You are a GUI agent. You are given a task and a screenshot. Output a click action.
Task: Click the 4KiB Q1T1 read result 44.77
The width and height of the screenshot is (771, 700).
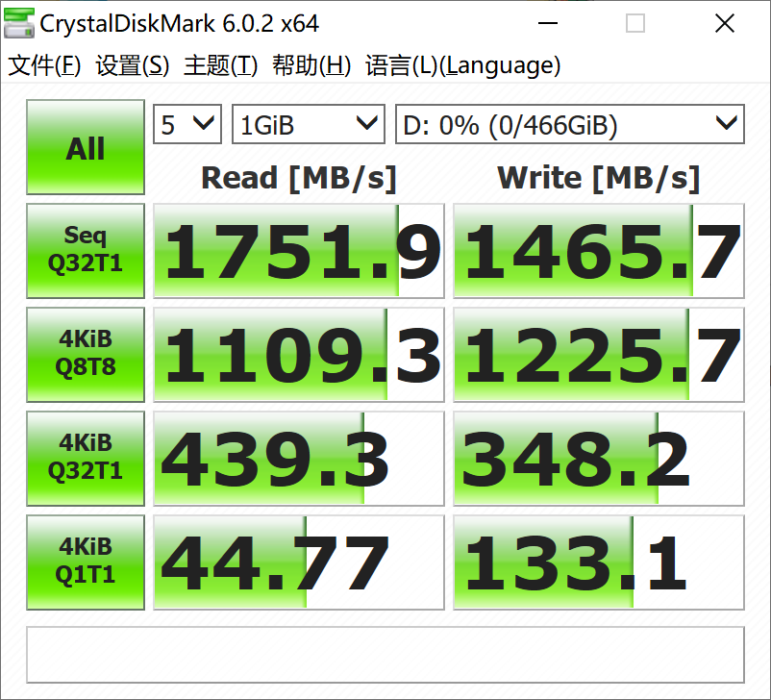tap(299, 562)
